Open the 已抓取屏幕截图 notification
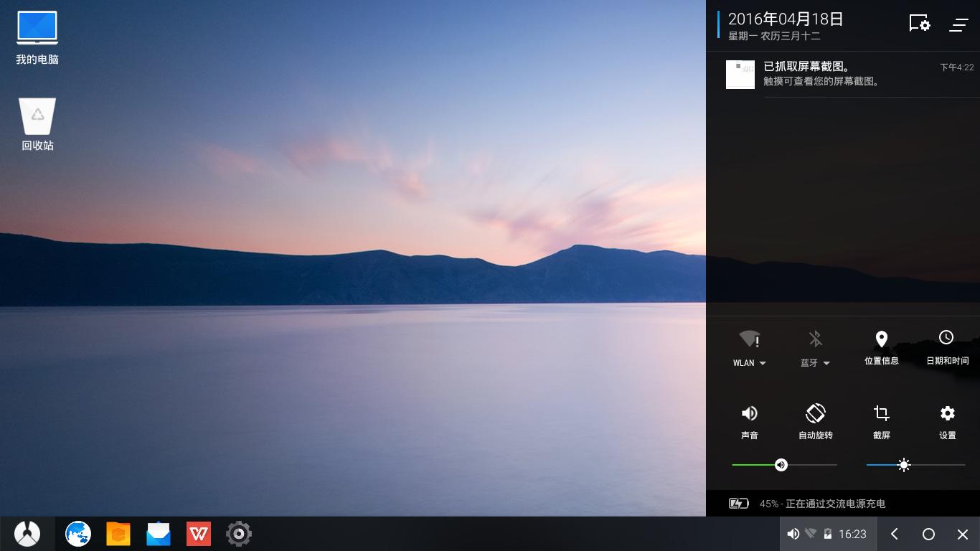The width and height of the screenshot is (980, 551). [x=847, y=74]
